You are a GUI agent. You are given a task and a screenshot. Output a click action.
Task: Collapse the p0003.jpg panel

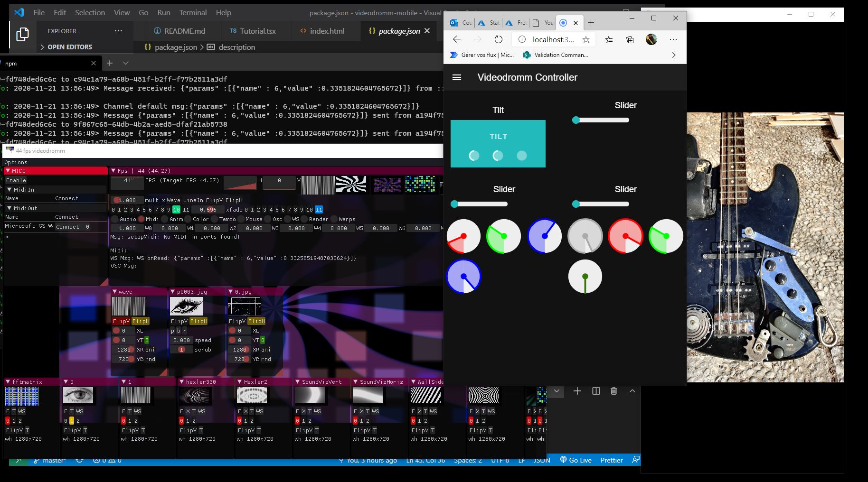click(x=172, y=292)
